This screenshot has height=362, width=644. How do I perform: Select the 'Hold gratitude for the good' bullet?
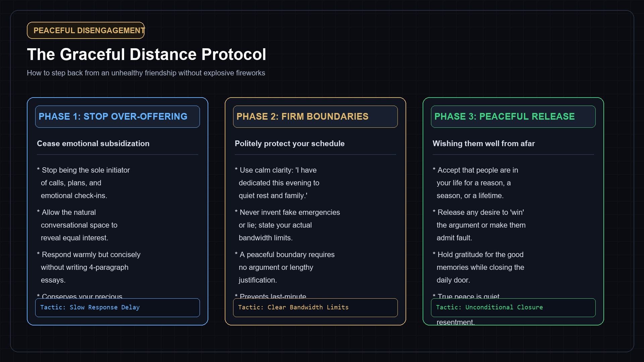(479, 267)
